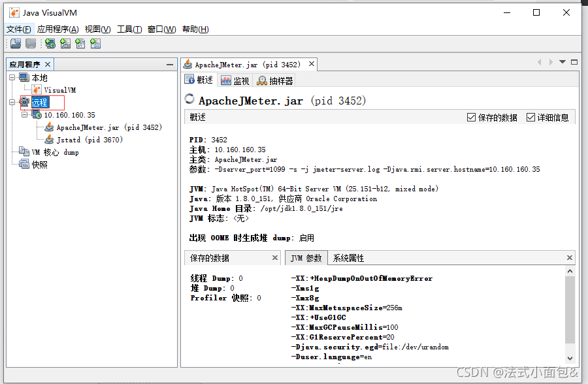Click the Save toolbar icon
This screenshot has width=588, height=384.
[30, 43]
